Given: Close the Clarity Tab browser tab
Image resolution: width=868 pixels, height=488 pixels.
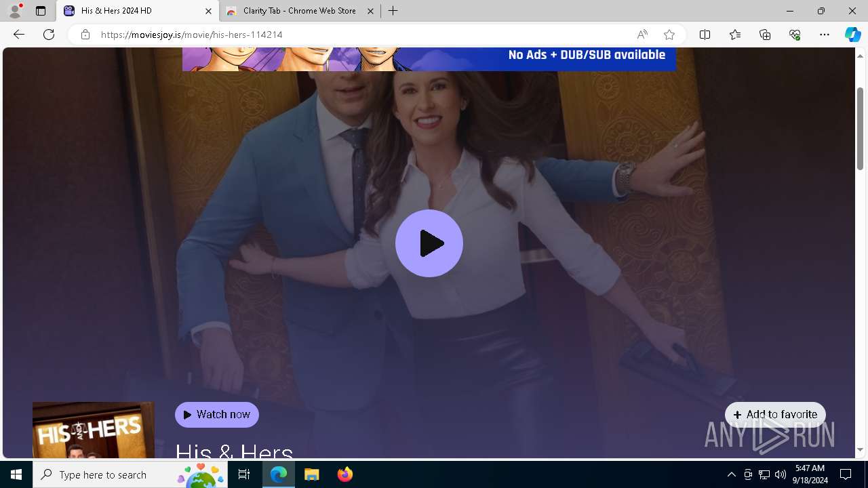Looking at the screenshot, I should tap(370, 11).
